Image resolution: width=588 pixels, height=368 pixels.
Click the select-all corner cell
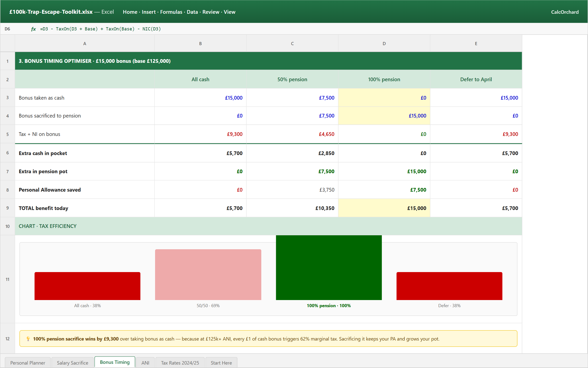point(8,43)
